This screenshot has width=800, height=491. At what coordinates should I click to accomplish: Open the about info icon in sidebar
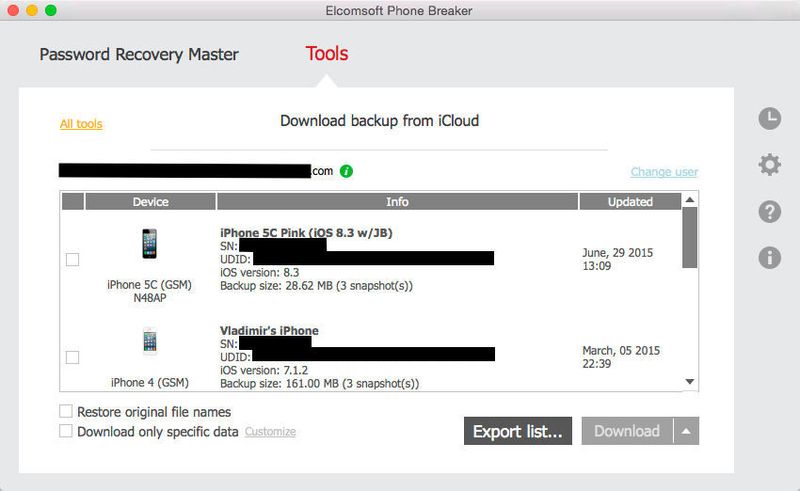click(769, 257)
